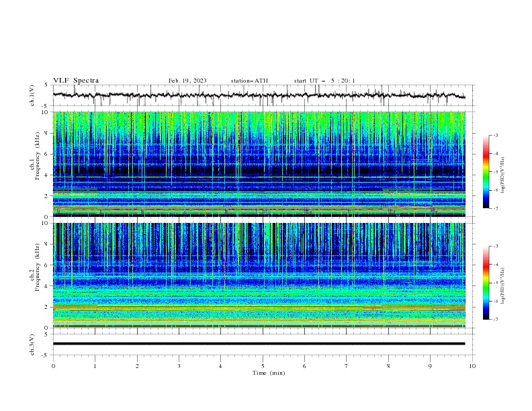Click the time axis tick label "8"
The width and height of the screenshot is (532, 411).
pyautogui.click(x=388, y=366)
